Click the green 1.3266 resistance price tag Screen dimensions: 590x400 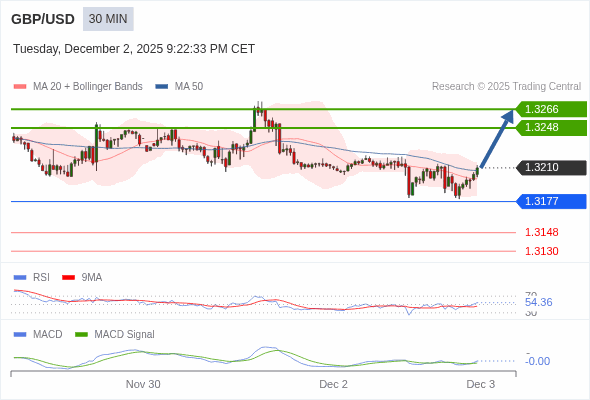tap(551, 109)
